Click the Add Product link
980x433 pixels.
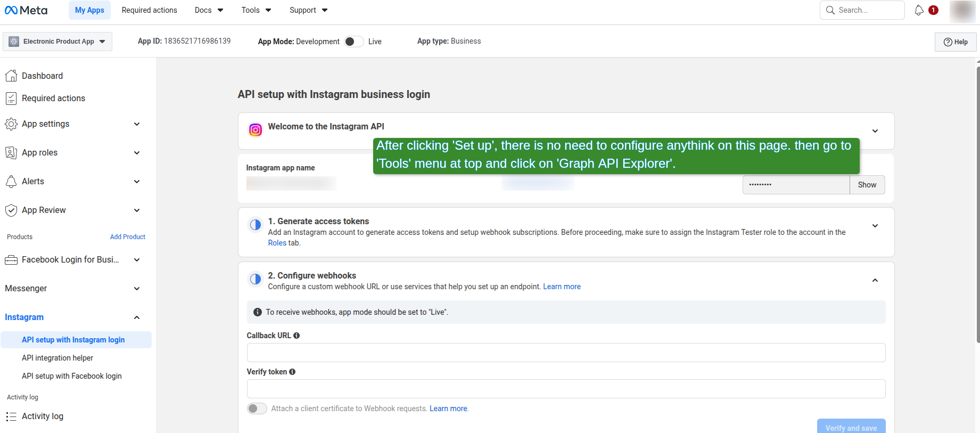127,237
